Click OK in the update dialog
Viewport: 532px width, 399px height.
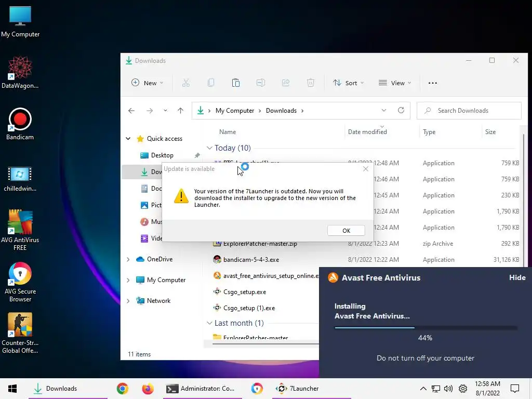coord(346,230)
